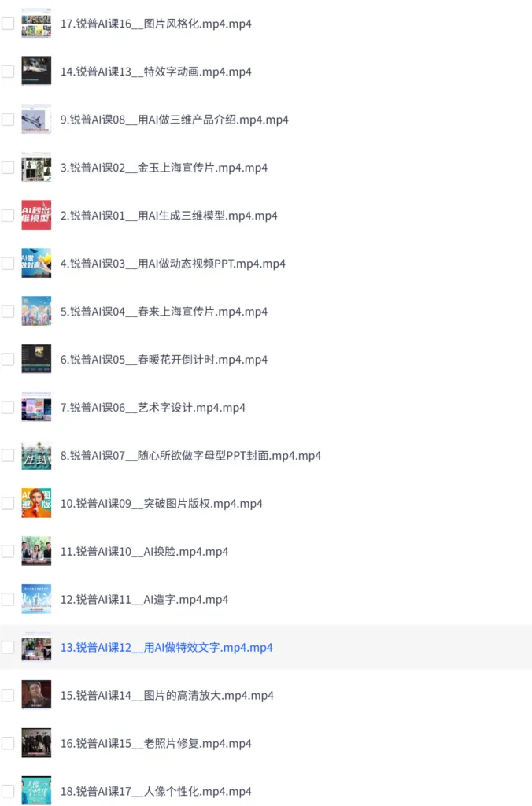Open 7.锐普AI课06__艺术字设计 file
This screenshot has height=806, width=532.
[153, 408]
